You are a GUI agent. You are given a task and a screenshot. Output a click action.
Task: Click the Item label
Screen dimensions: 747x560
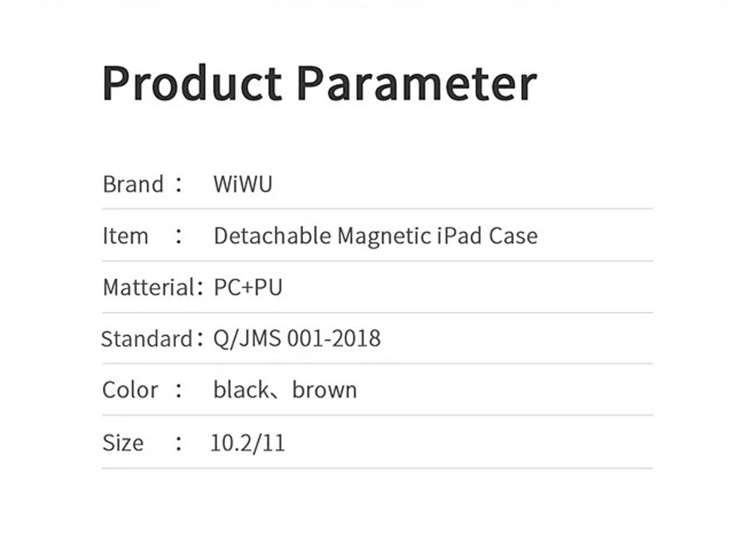point(125,236)
